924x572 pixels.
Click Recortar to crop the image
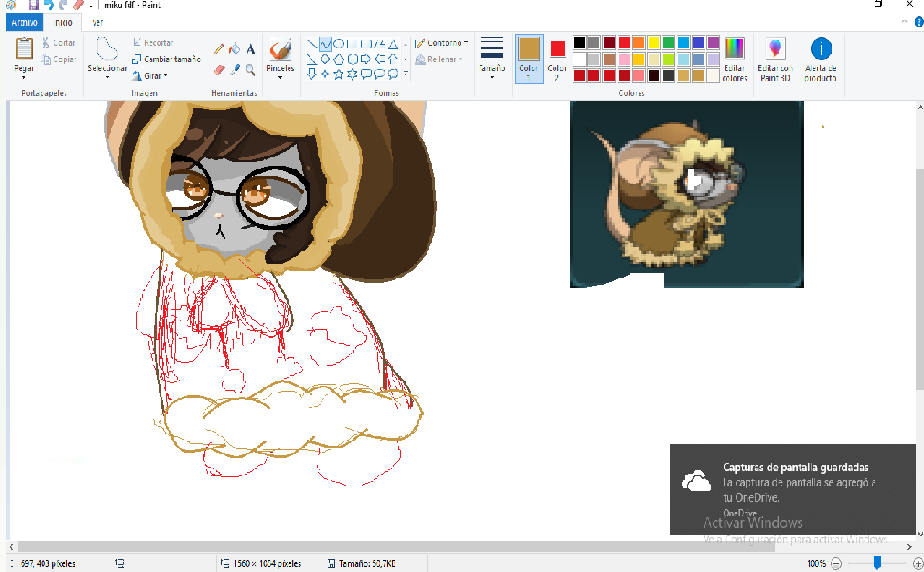click(153, 43)
